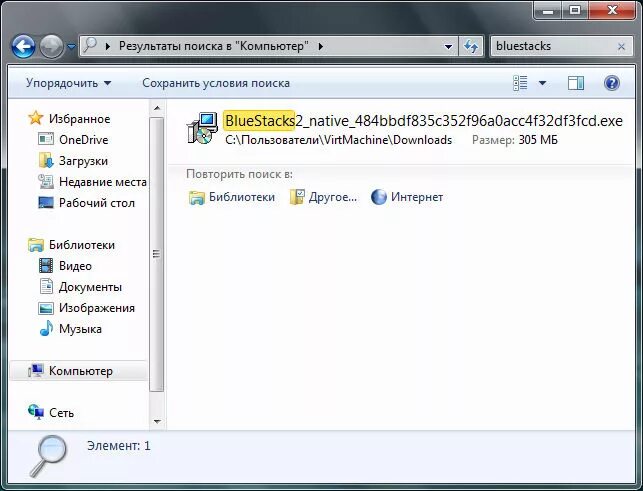
Task: Click the search results breadcrumb text
Action: click(x=214, y=46)
